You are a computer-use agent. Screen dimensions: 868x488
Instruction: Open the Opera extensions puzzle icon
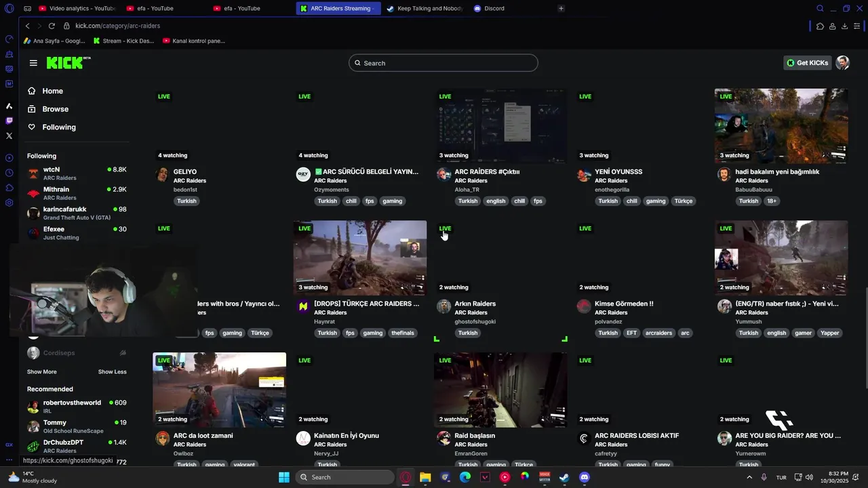[820, 26]
